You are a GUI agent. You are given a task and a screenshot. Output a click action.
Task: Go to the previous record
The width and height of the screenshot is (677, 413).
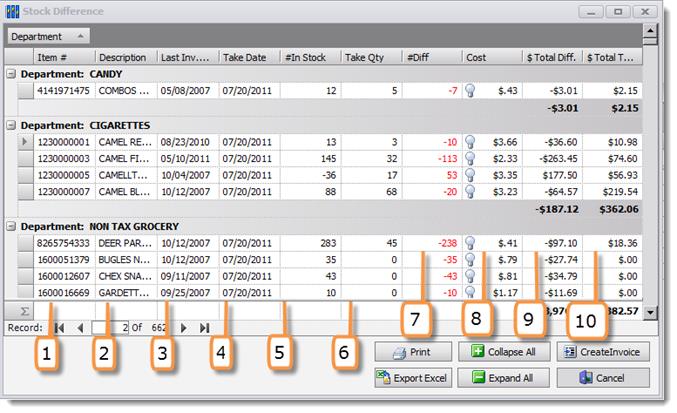[80, 327]
